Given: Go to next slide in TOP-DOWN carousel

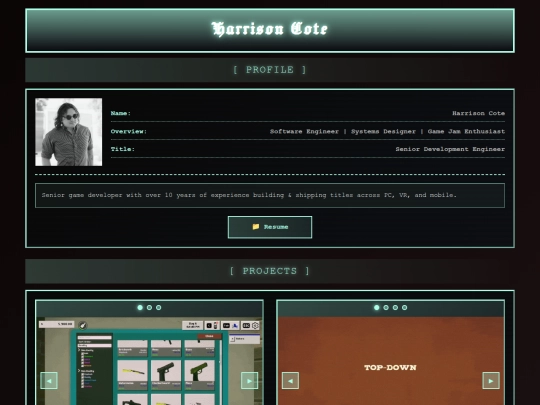Looking at the screenshot, I should pyautogui.click(x=491, y=381).
